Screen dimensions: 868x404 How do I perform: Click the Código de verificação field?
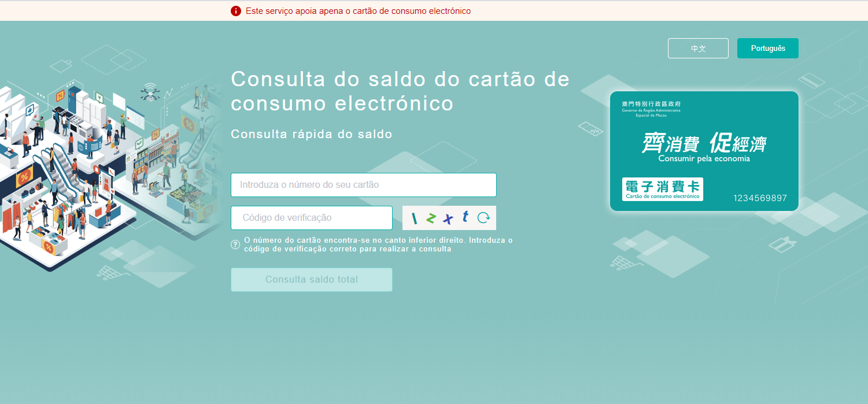point(311,218)
